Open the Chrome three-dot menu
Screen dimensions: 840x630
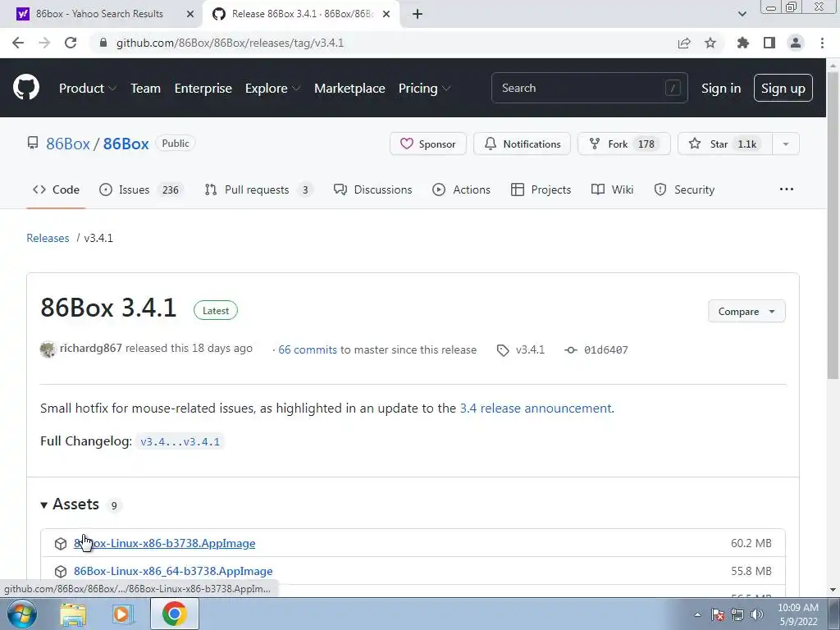point(822,43)
